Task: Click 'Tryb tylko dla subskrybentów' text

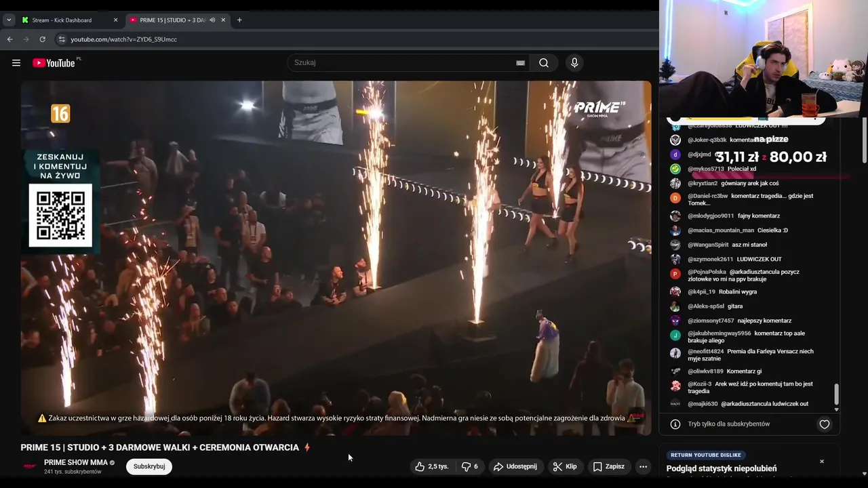Action: 729,424
